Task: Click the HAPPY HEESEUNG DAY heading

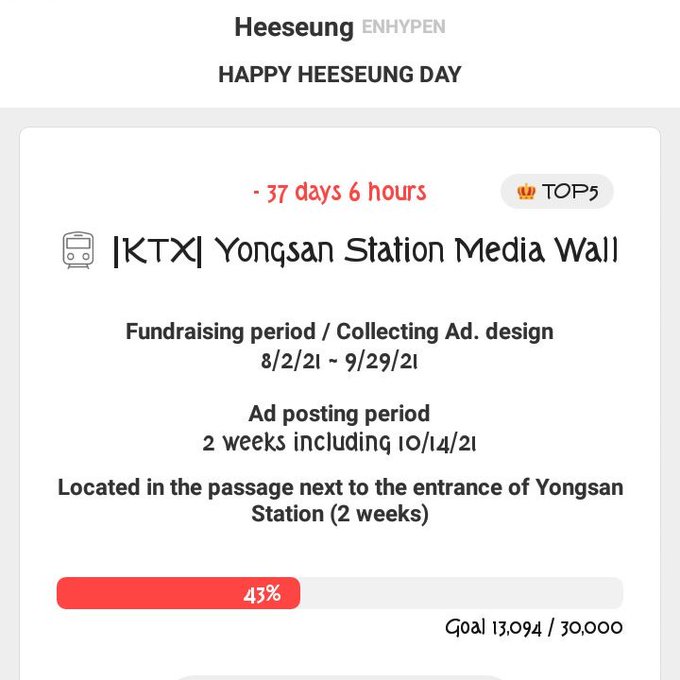Action: click(340, 74)
